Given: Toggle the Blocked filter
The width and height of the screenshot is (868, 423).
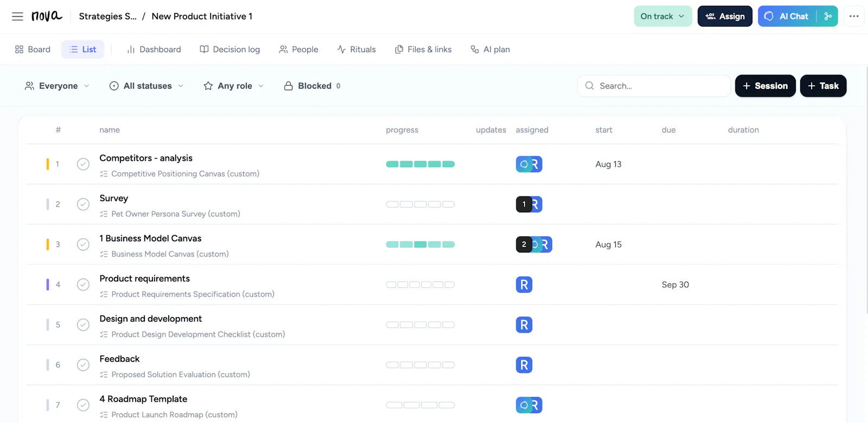Looking at the screenshot, I should pyautogui.click(x=312, y=86).
